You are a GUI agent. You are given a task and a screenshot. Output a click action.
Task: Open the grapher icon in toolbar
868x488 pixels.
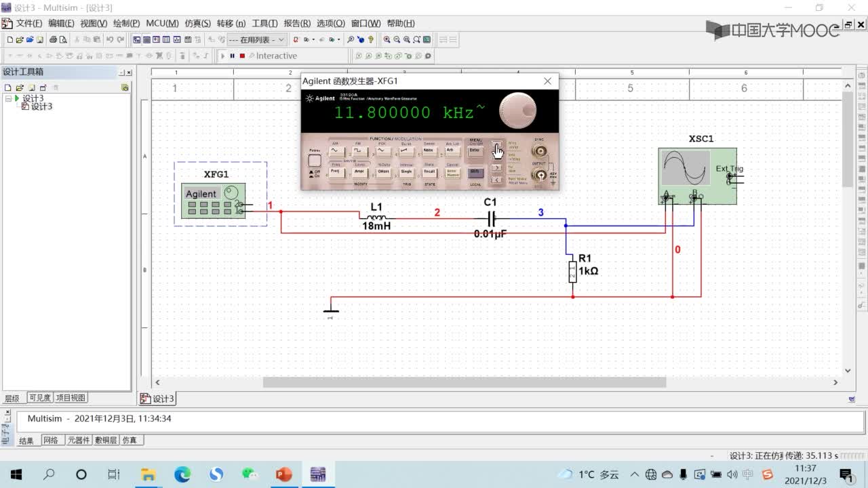177,40
